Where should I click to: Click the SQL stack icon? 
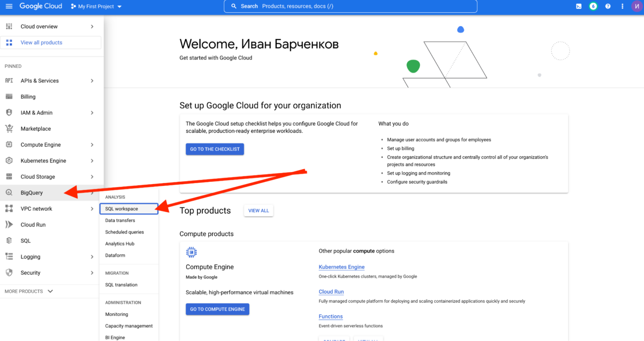click(9, 240)
